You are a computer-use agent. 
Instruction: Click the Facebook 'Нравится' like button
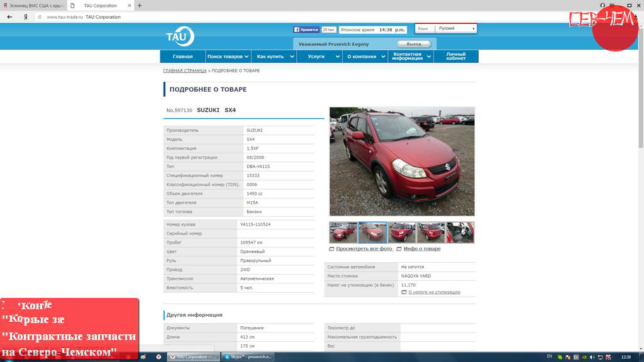[306, 30]
